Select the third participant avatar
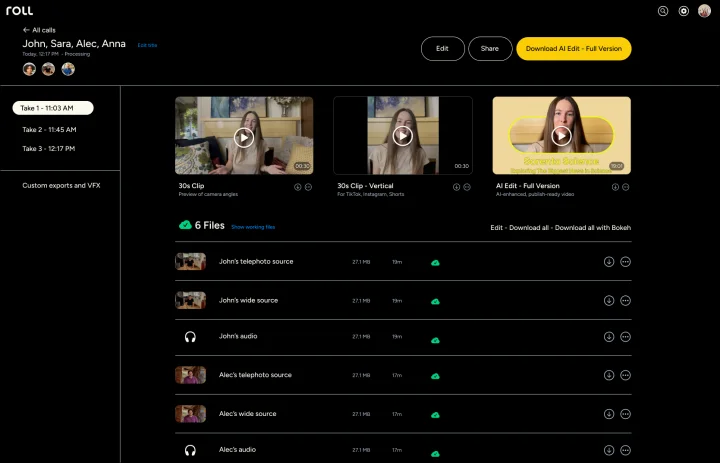Image resolution: width=720 pixels, height=463 pixels. pyautogui.click(x=68, y=69)
